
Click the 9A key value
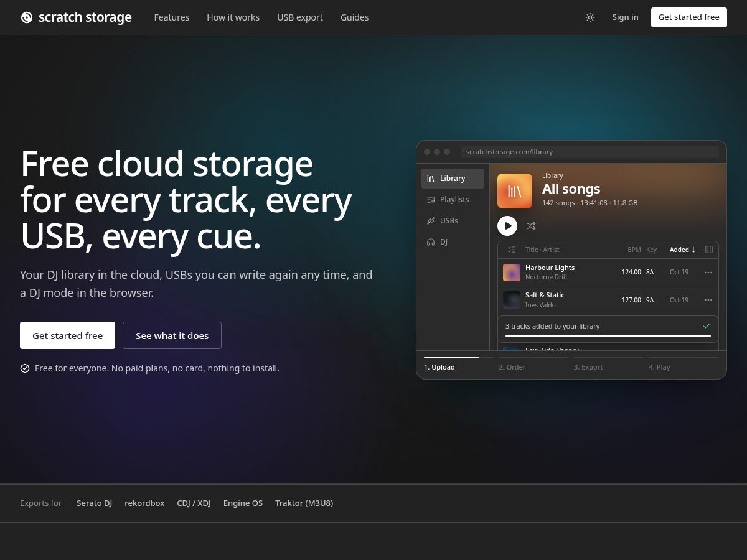[x=650, y=300]
